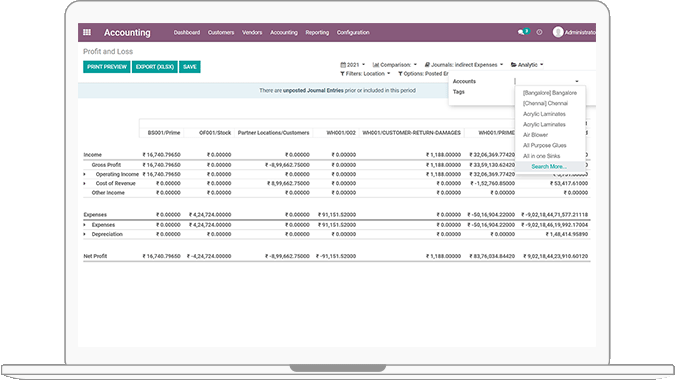
Task: Select [Chennai] Chennai from the list
Action: click(550, 103)
